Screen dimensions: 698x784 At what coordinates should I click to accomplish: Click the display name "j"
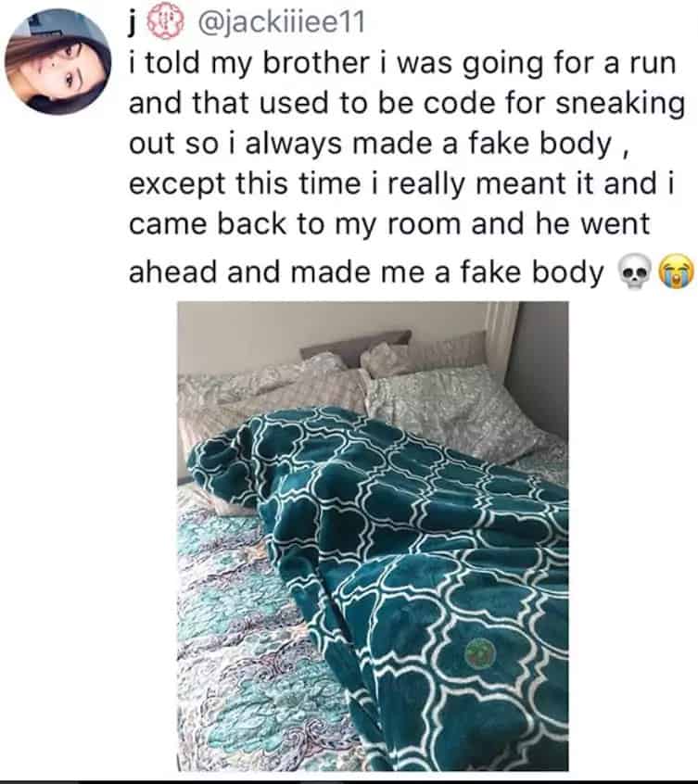(x=133, y=23)
